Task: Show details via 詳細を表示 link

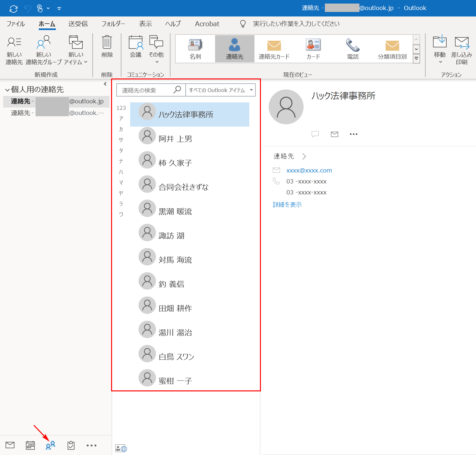Action: click(x=287, y=204)
